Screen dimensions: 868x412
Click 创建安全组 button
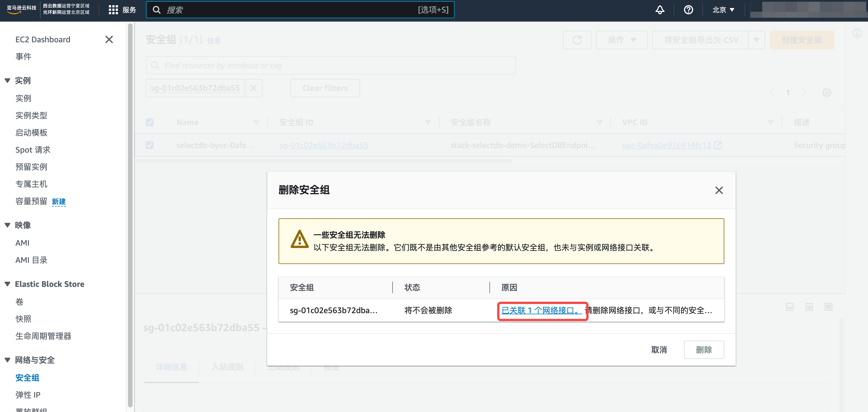802,40
